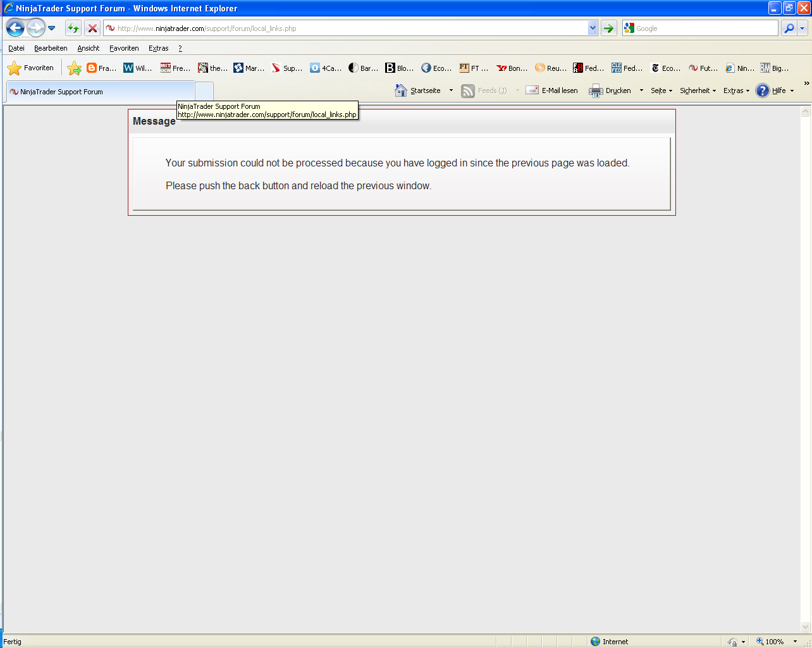Click the Forward navigation arrow

pos(36,28)
